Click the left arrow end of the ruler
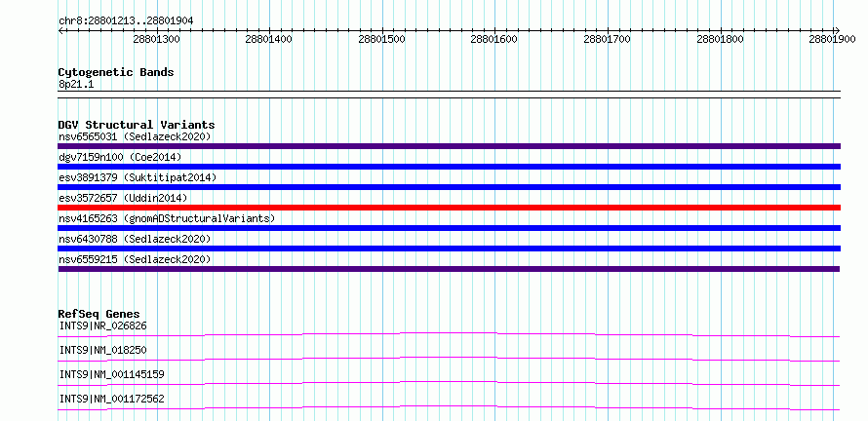868x421 pixels. (60, 30)
